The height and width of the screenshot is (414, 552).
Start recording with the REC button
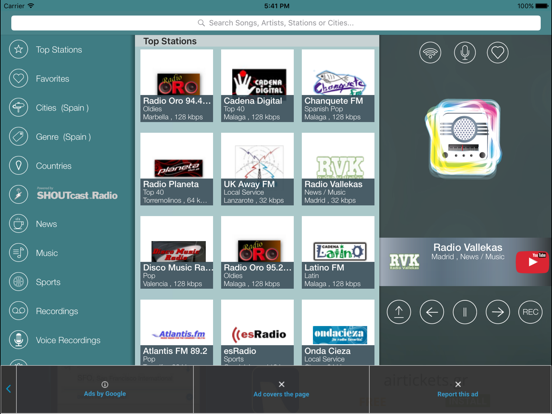(x=531, y=312)
